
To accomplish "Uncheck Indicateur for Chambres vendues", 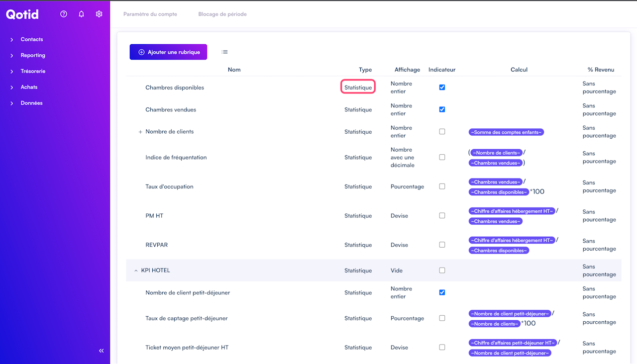I will pos(442,109).
